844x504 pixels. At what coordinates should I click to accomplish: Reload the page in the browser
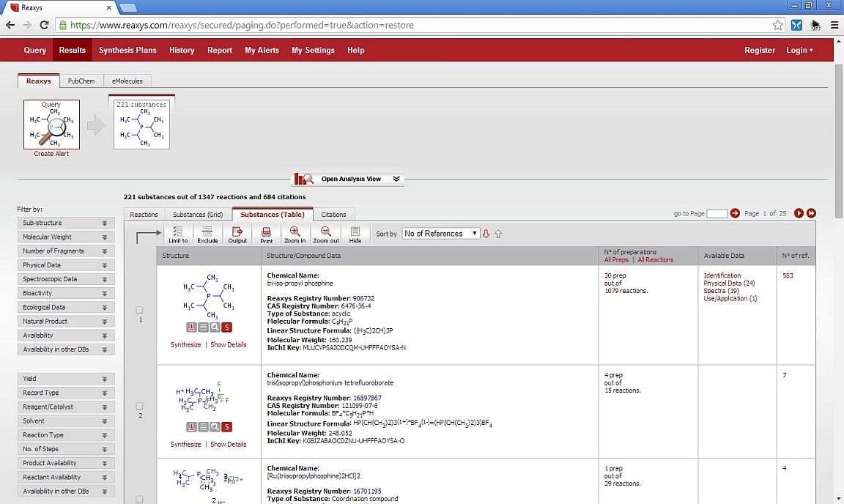pos(44,25)
